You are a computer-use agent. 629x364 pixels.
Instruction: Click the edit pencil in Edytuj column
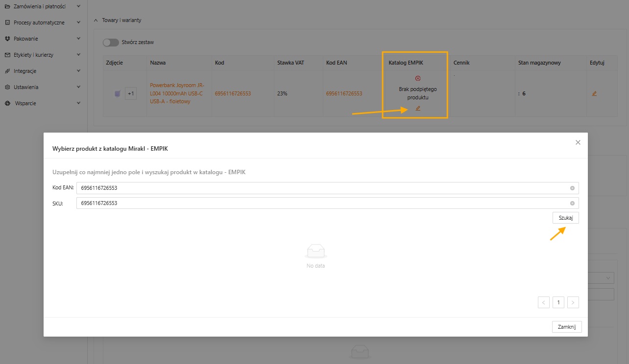coord(594,93)
